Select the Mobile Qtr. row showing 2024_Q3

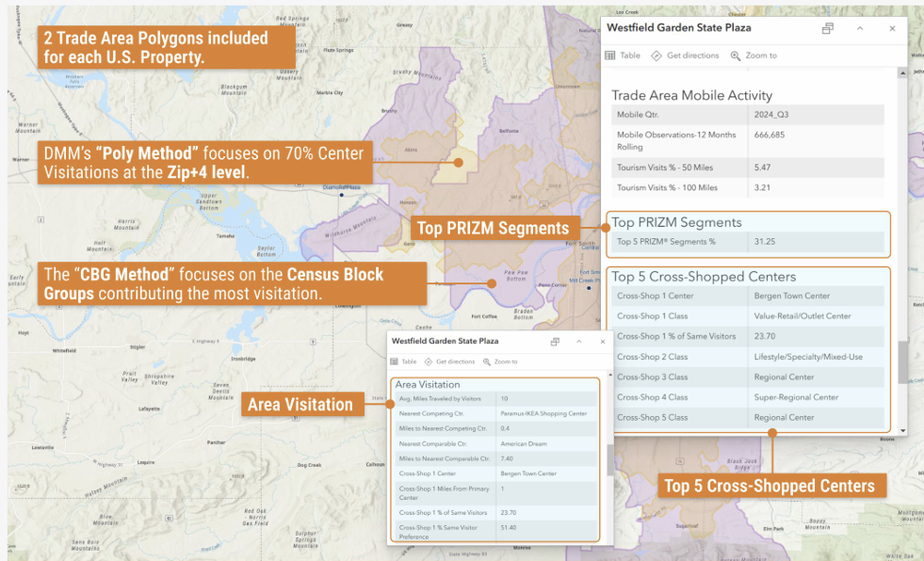pyautogui.click(x=744, y=114)
